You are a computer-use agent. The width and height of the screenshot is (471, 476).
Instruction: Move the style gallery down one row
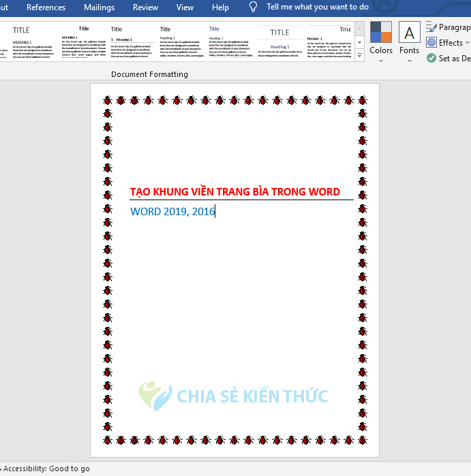click(359, 42)
